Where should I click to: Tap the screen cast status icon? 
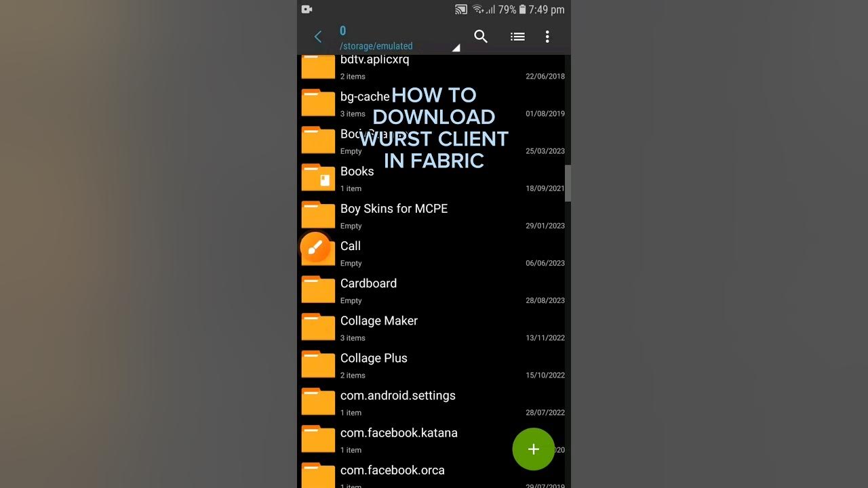pyautogui.click(x=461, y=9)
